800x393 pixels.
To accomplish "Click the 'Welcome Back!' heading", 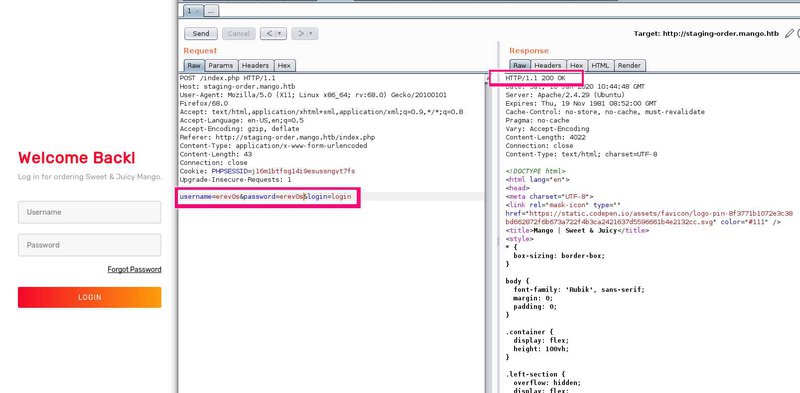I will 77,158.
